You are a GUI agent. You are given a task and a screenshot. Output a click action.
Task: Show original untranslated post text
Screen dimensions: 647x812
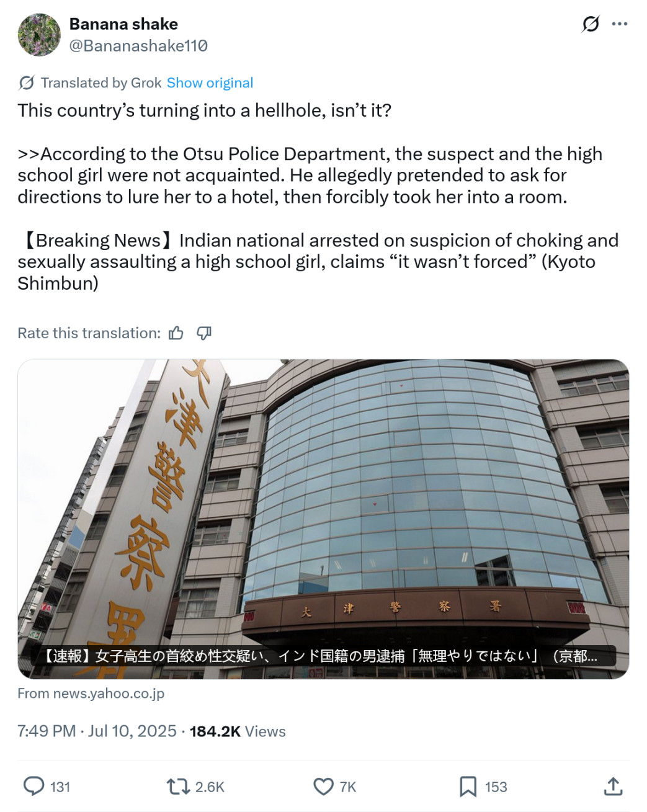coord(210,83)
